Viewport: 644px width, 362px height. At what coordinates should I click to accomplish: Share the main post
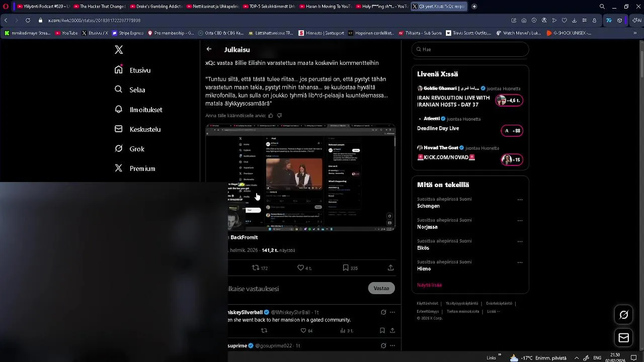coord(391,268)
